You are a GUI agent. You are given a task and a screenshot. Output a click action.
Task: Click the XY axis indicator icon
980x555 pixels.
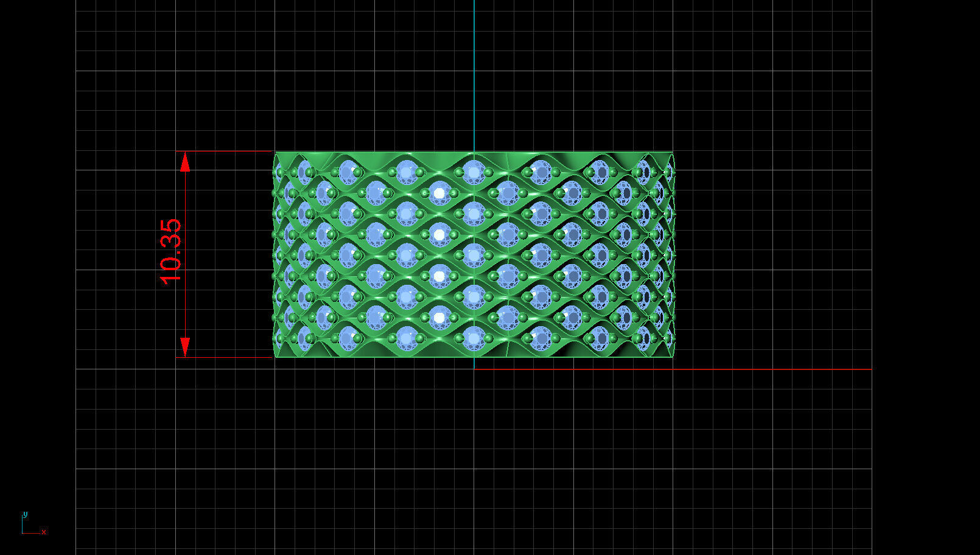[x=33, y=523]
